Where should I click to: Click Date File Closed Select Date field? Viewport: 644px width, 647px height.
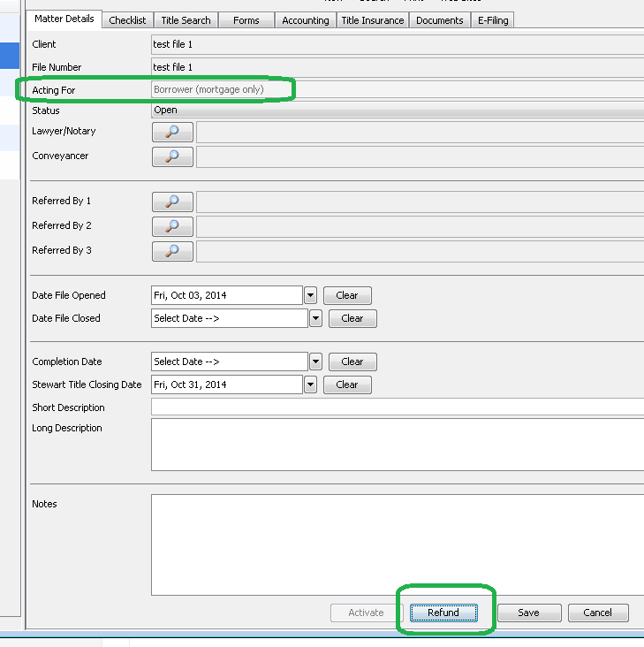229,318
